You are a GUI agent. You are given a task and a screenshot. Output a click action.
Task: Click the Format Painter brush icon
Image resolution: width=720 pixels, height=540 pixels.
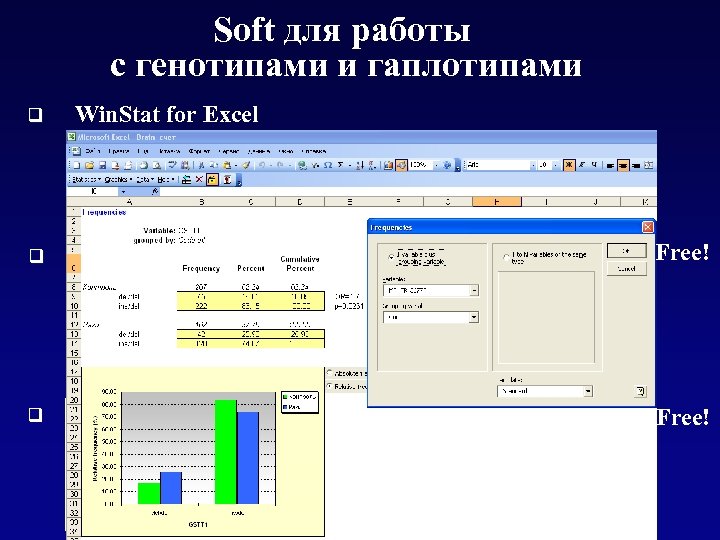(x=246, y=165)
